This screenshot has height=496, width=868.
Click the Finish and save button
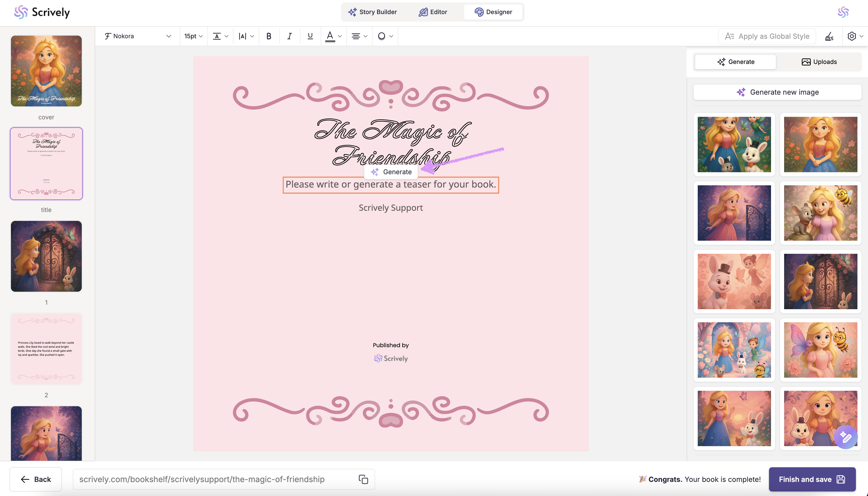pos(812,479)
